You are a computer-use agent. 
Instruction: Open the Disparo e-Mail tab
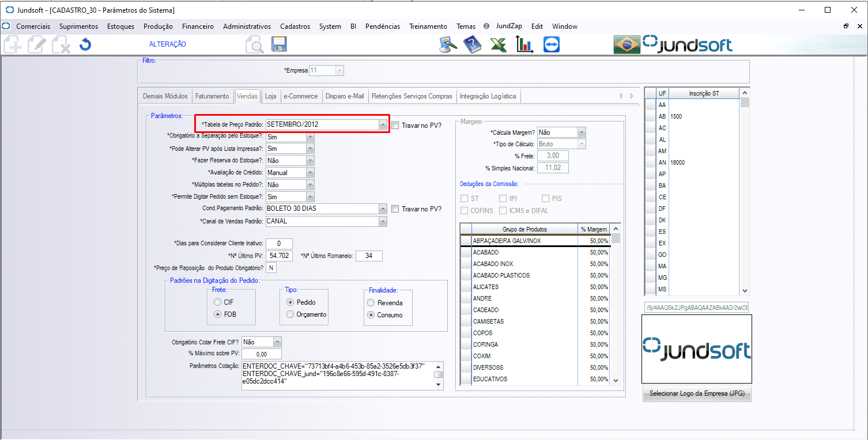[345, 96]
